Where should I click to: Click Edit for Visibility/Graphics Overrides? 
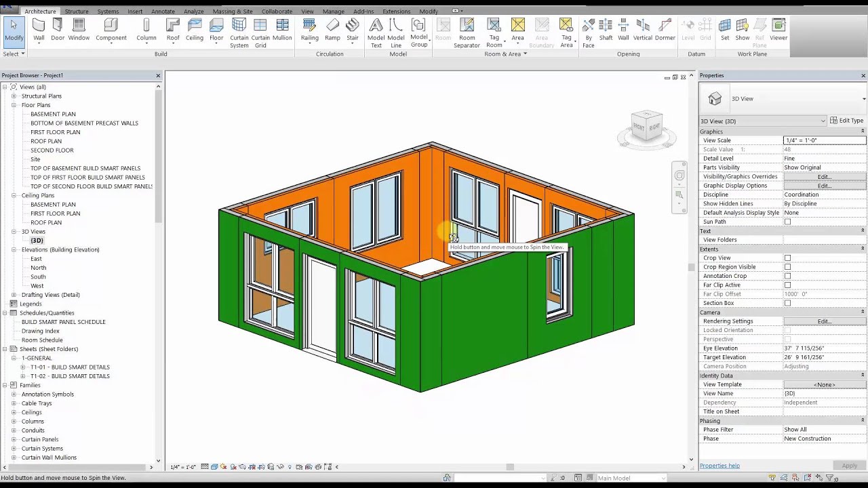pos(825,176)
